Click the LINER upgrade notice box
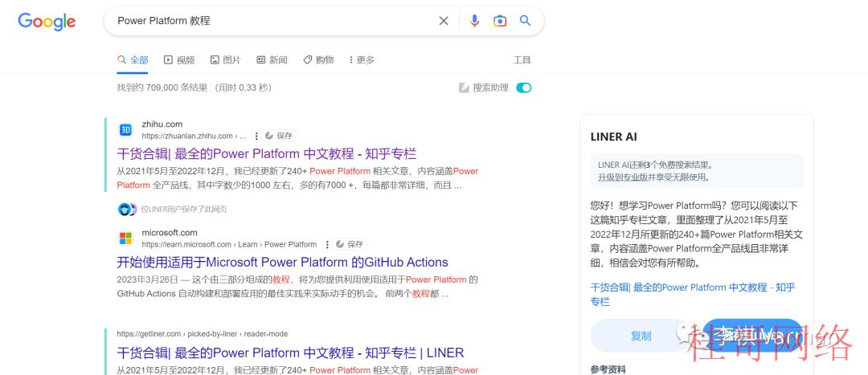This screenshot has width=868, height=375. 697,171
